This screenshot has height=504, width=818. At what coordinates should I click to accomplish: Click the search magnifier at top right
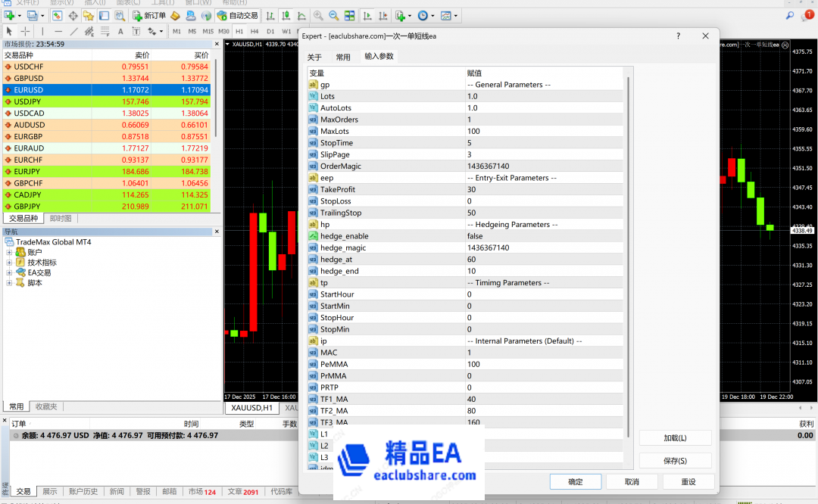(x=790, y=15)
